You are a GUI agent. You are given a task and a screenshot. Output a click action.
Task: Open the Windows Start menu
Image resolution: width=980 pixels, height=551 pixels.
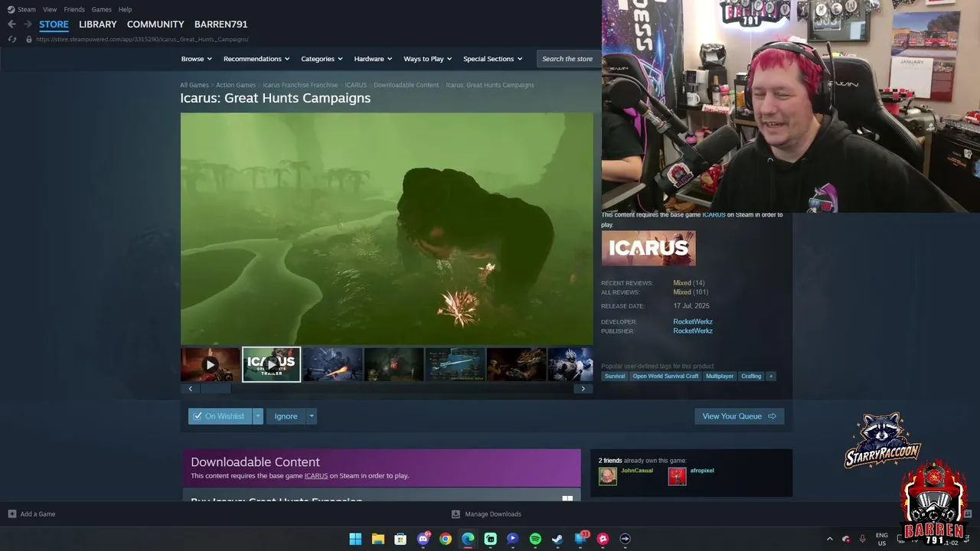pos(355,539)
